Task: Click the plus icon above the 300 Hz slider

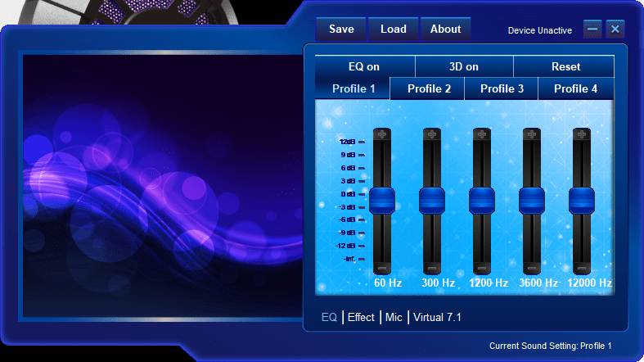Action: click(x=432, y=133)
